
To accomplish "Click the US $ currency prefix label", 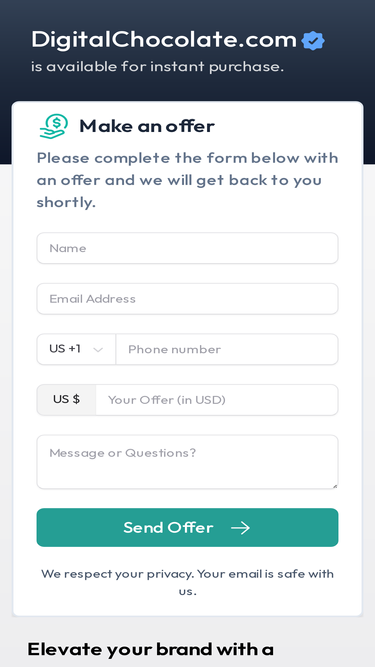I will click(x=66, y=400).
